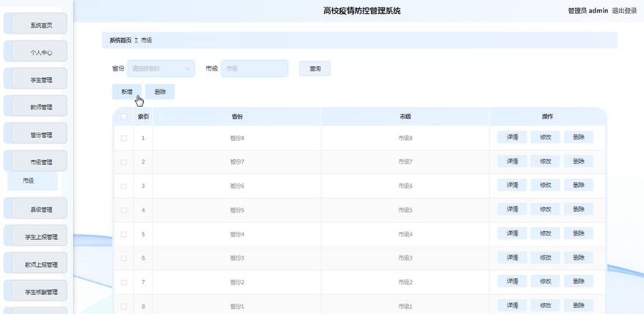Click 修改 for the 省份8 row

545,137
